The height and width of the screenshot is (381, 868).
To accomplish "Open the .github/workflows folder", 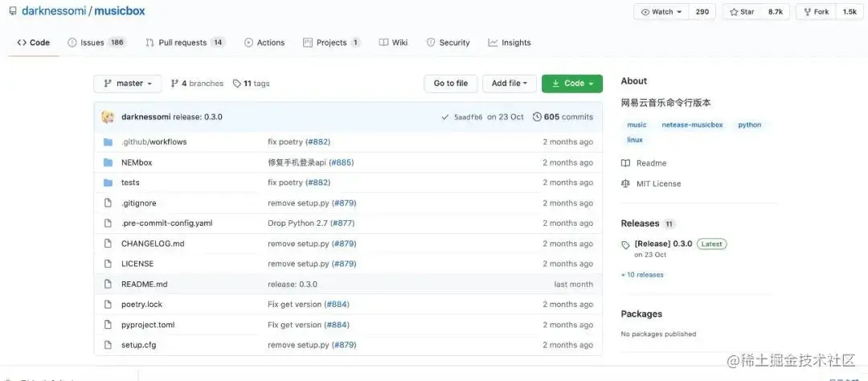I will click(154, 141).
